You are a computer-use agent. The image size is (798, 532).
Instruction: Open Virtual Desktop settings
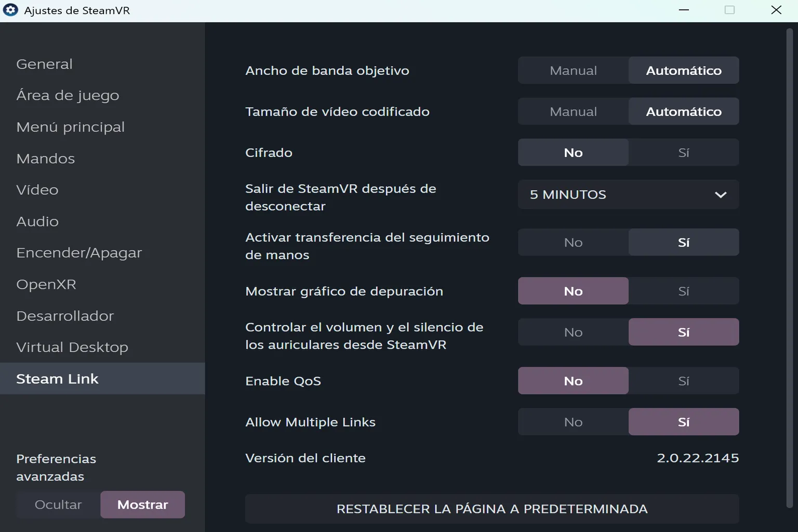[102, 347]
